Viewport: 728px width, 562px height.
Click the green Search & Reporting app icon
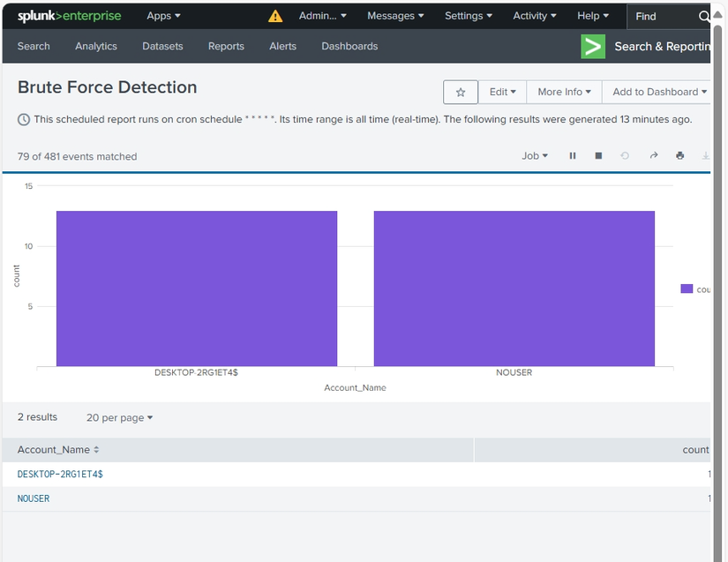point(593,47)
